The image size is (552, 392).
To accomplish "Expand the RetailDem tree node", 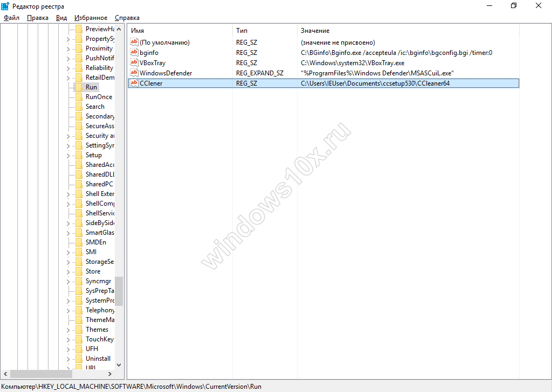I will 68,78.
